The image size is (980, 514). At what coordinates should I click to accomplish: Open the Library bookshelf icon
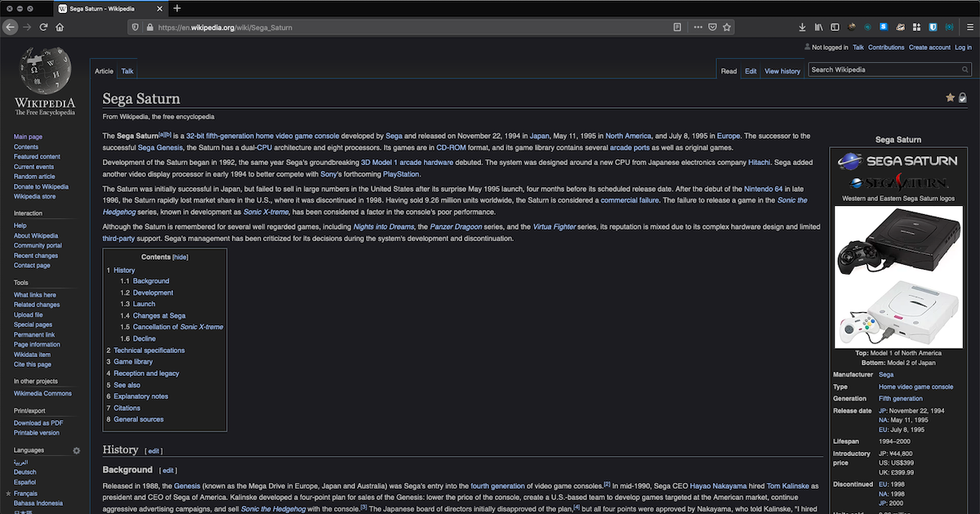pyautogui.click(x=819, y=27)
